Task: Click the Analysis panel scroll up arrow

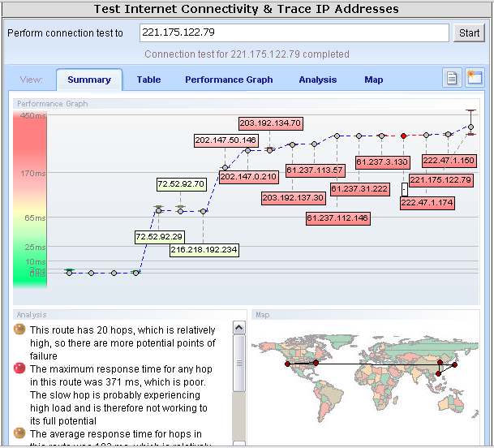Action: tap(238, 327)
